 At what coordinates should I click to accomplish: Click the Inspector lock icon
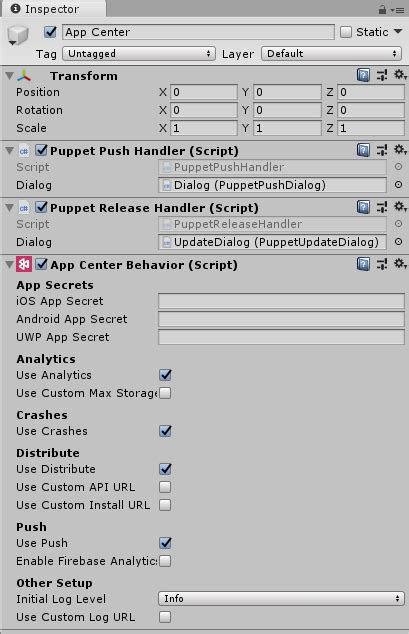coord(382,9)
